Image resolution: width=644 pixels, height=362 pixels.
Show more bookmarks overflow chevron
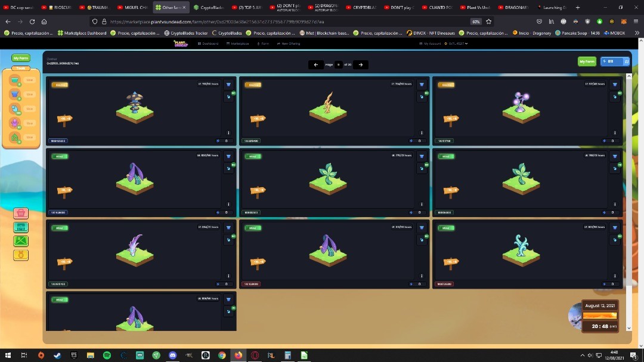[x=637, y=33]
